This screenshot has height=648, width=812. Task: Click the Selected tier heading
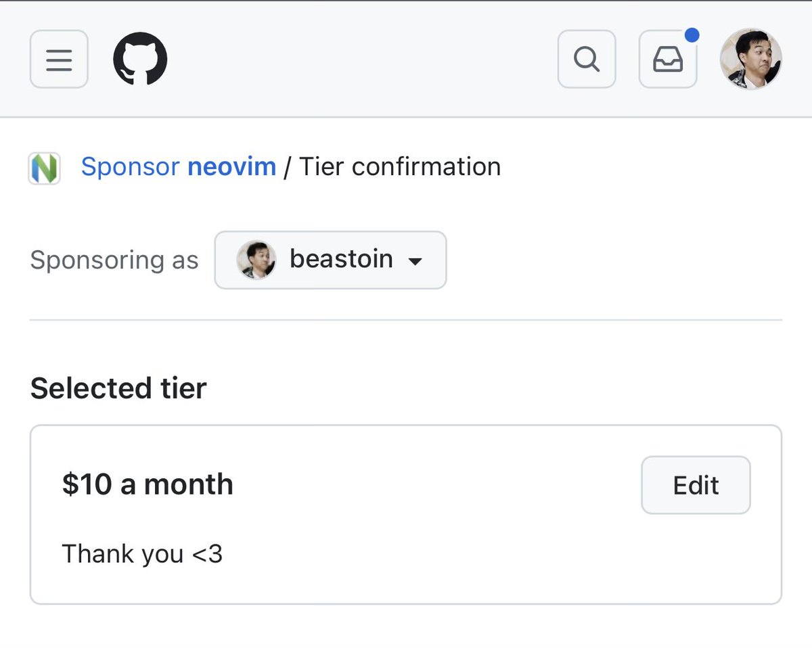pos(118,388)
